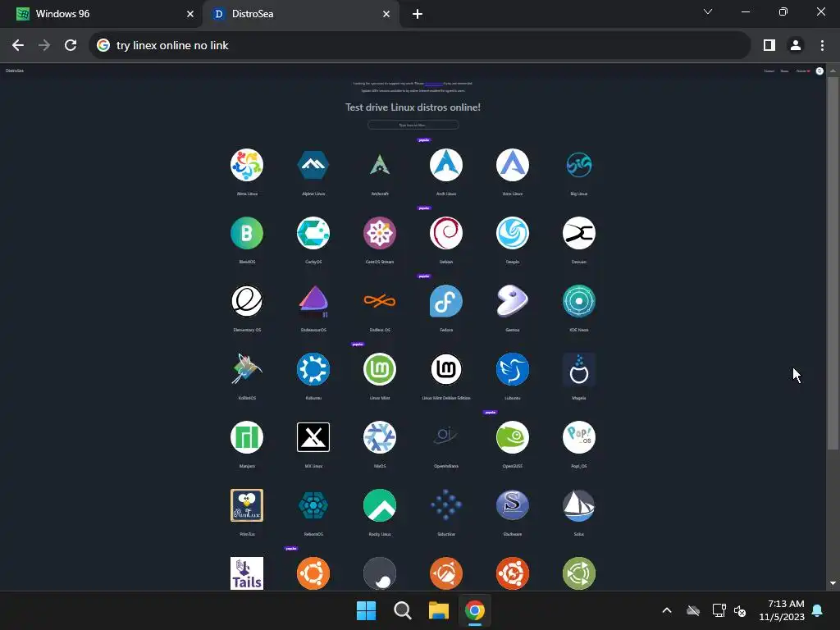Open the OpenIndiana icon
The height and width of the screenshot is (630, 840).
(446, 437)
